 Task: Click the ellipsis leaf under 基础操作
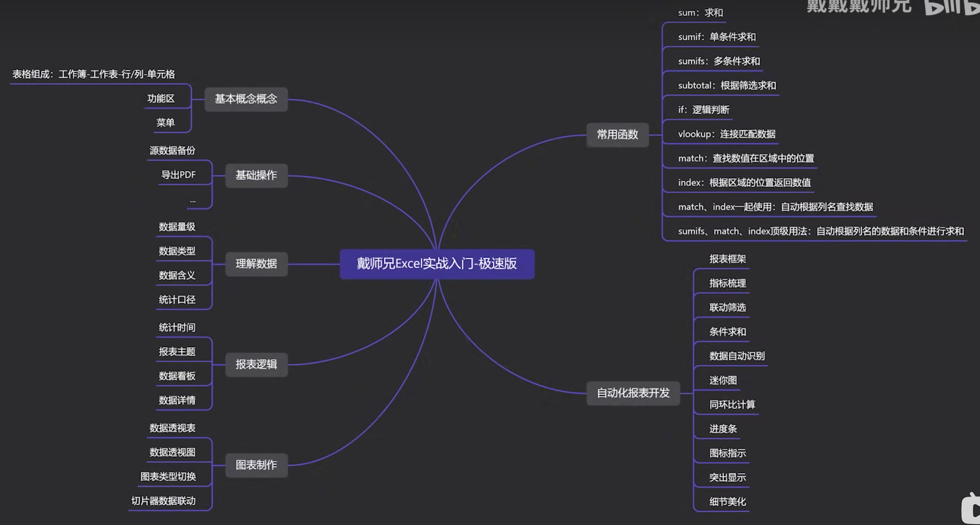[x=193, y=201]
